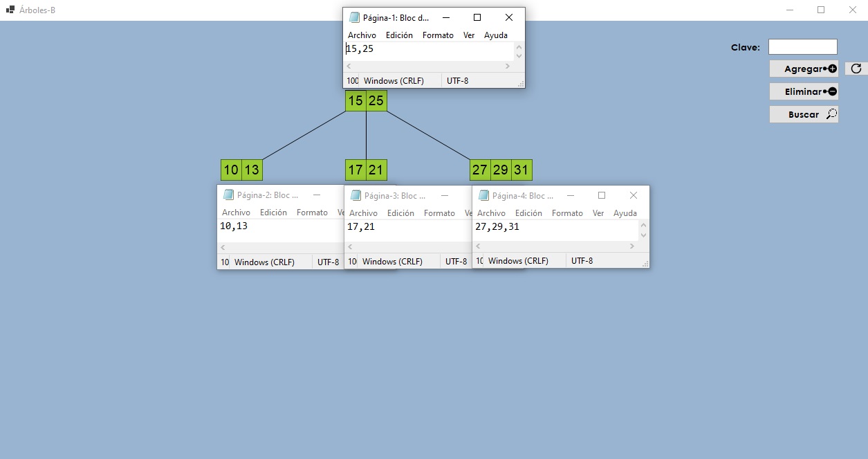Click Notepad icon in Página-4 title bar
This screenshot has height=459, width=868.
coord(483,195)
